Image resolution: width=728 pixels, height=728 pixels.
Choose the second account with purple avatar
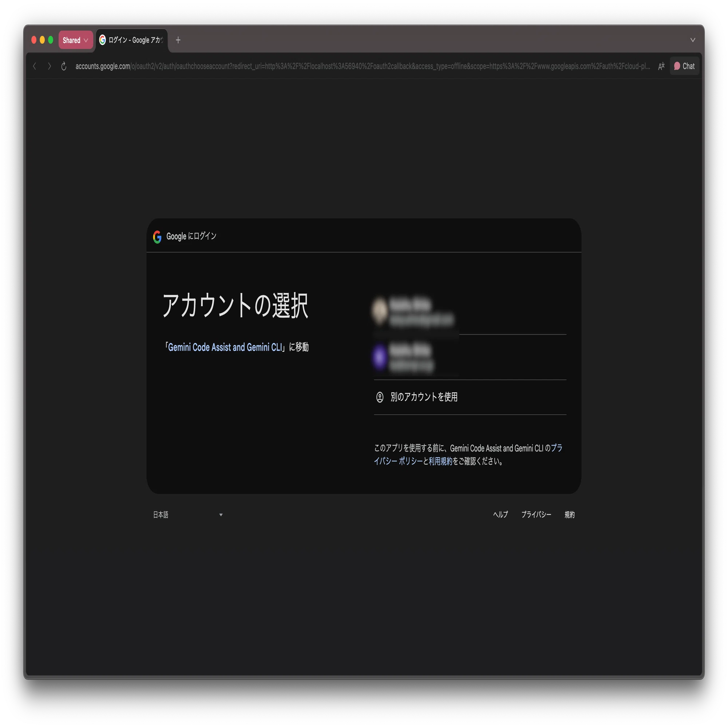coord(470,357)
